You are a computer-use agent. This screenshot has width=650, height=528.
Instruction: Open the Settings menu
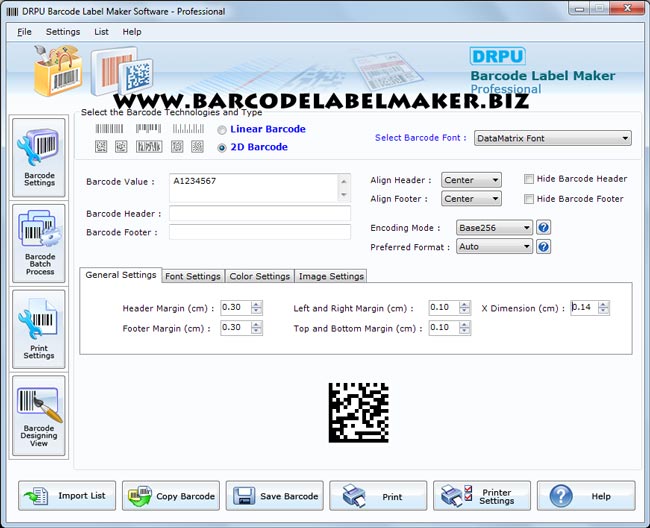(63, 32)
